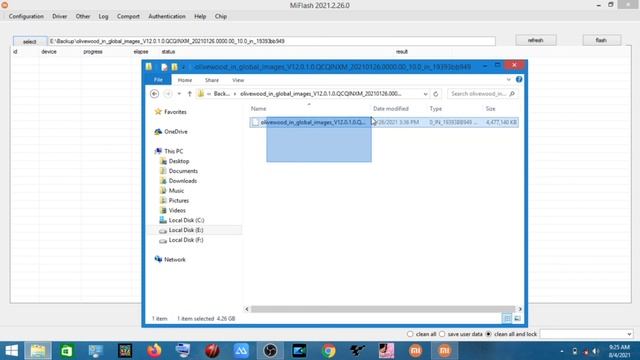Click the horizontal scrollbar in Explorer
640x360 pixels.
click(x=383, y=309)
